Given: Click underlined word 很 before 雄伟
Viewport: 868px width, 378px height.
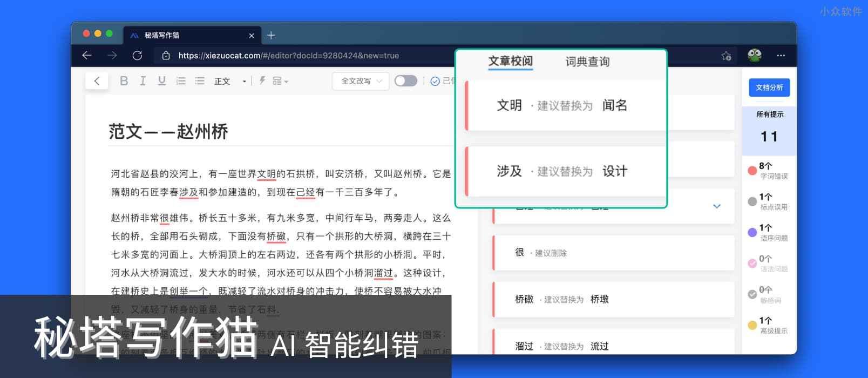Looking at the screenshot, I should [165, 218].
